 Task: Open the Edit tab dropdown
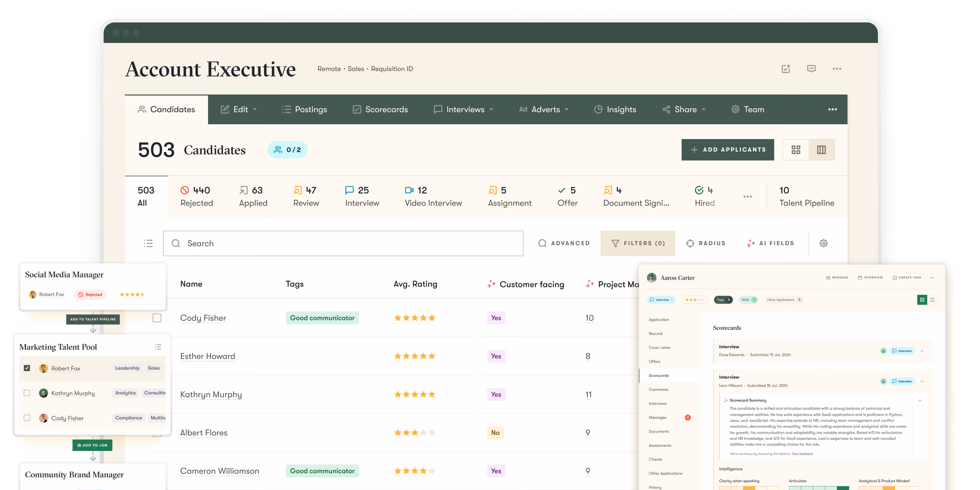point(239,109)
